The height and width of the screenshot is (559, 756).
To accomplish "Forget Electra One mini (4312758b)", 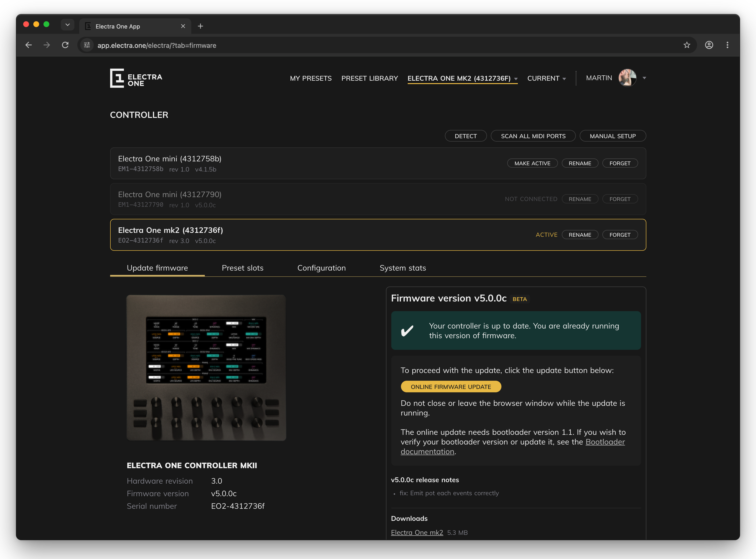I will 620,163.
